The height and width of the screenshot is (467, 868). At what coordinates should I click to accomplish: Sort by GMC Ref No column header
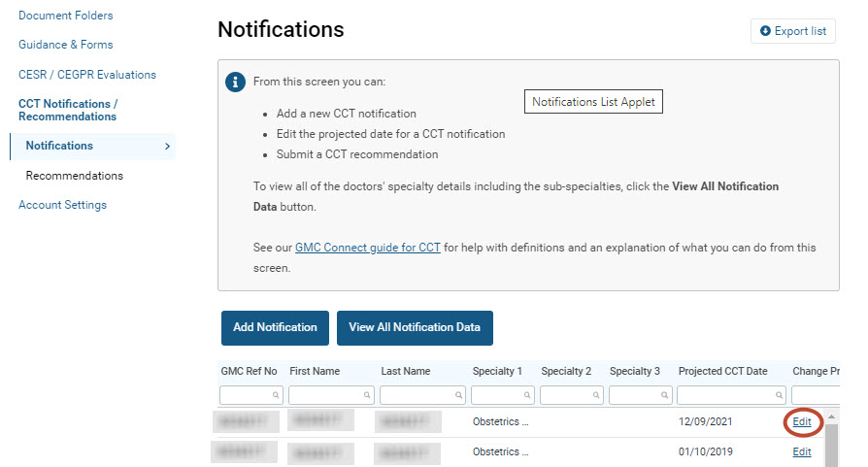point(250,371)
